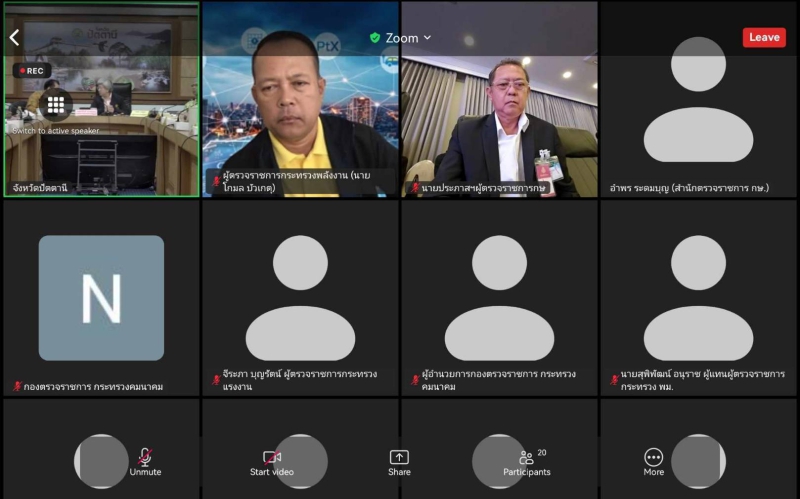Screen dimensions: 800x499
Task: Click the REC recording indicator
Action: pyautogui.click(x=31, y=71)
